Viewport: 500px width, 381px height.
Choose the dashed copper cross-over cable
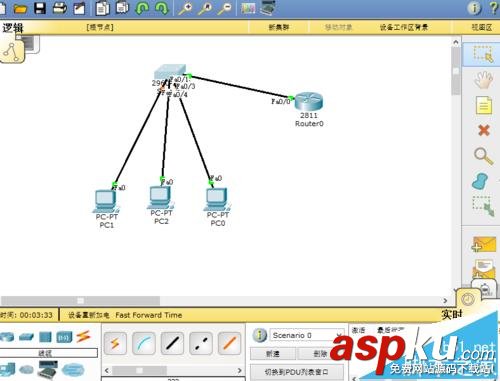(201, 343)
